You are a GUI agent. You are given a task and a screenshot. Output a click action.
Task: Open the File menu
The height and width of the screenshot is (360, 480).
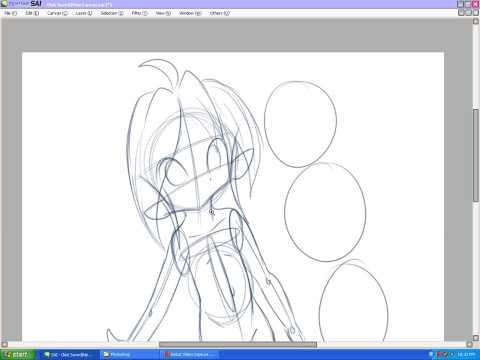[x=10, y=13]
